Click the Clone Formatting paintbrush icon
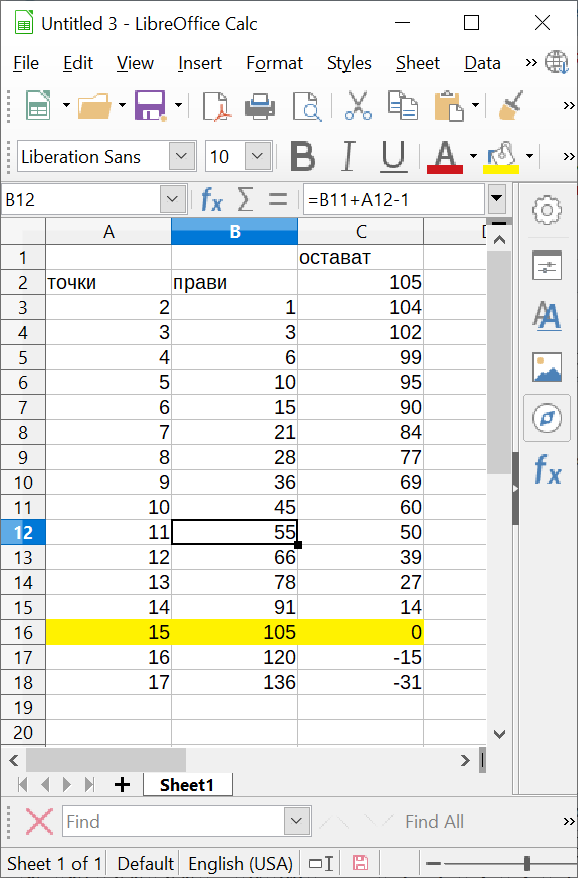Screen dimensions: 578x878 [510, 105]
